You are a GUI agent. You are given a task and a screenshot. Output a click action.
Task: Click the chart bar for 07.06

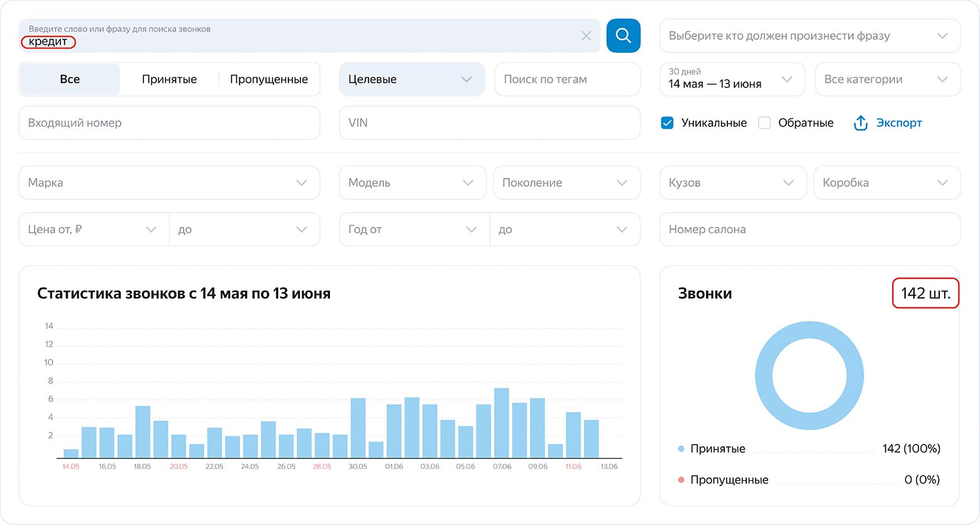502,423
